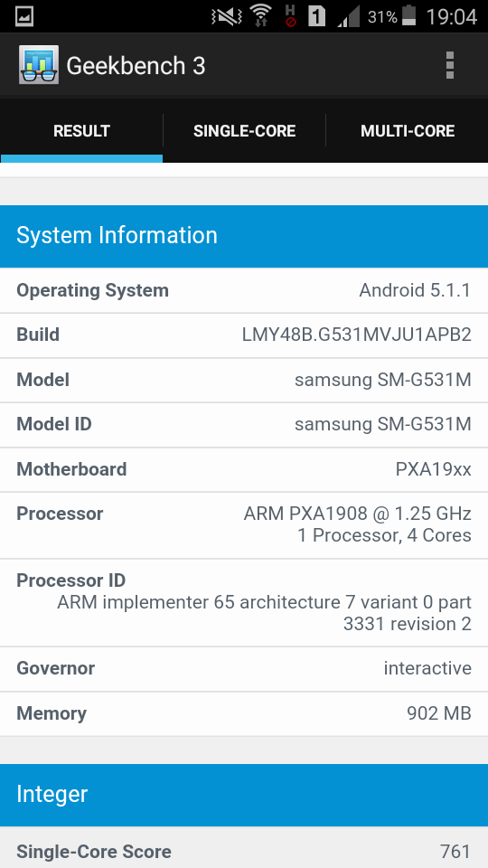This screenshot has width=488, height=868.
Task: Tap the Geekbench 3 app icon
Action: coord(38,65)
